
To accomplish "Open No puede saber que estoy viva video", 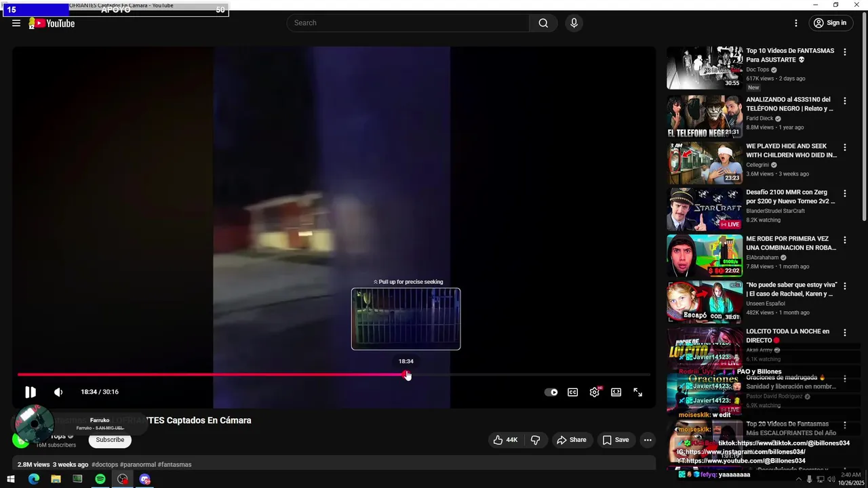I will click(791, 289).
